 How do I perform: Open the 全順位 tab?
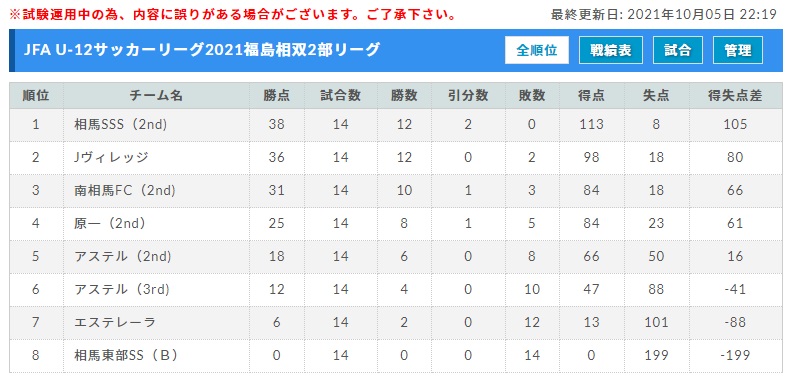pyautogui.click(x=537, y=50)
